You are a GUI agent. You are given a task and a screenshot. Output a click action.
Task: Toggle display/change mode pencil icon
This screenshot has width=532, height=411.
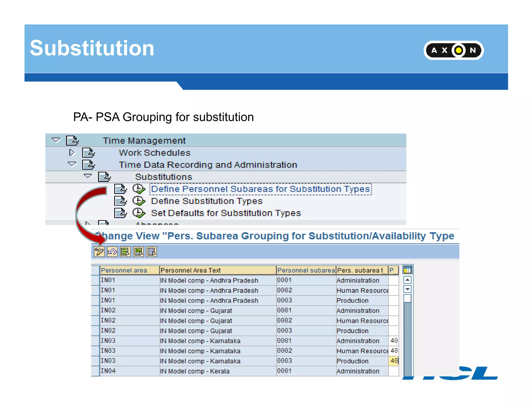point(99,252)
